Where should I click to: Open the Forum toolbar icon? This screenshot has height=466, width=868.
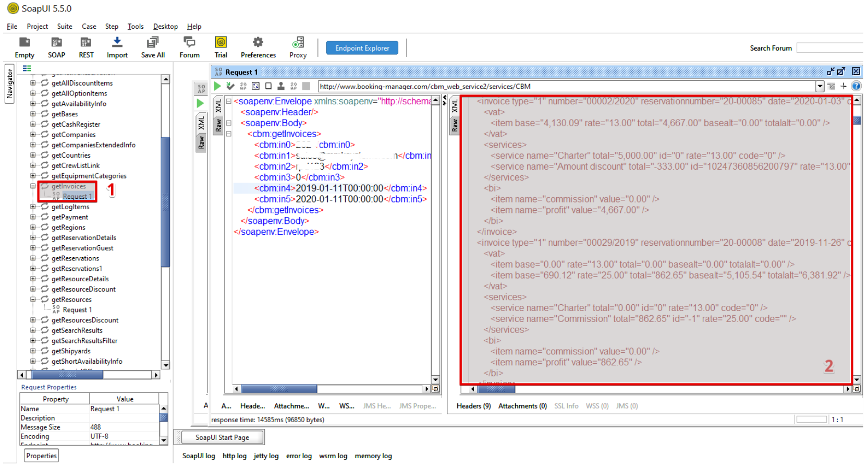click(189, 42)
